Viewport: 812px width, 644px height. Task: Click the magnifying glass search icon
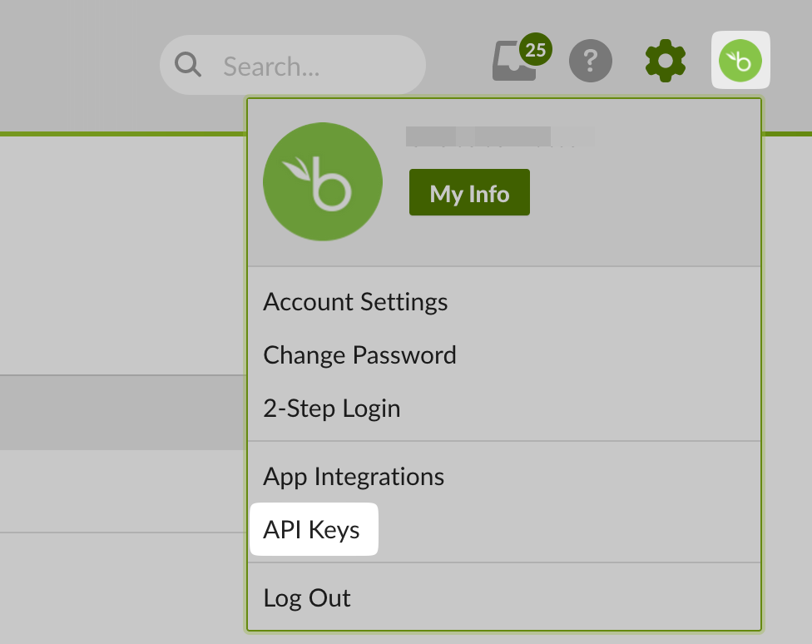tap(187, 65)
